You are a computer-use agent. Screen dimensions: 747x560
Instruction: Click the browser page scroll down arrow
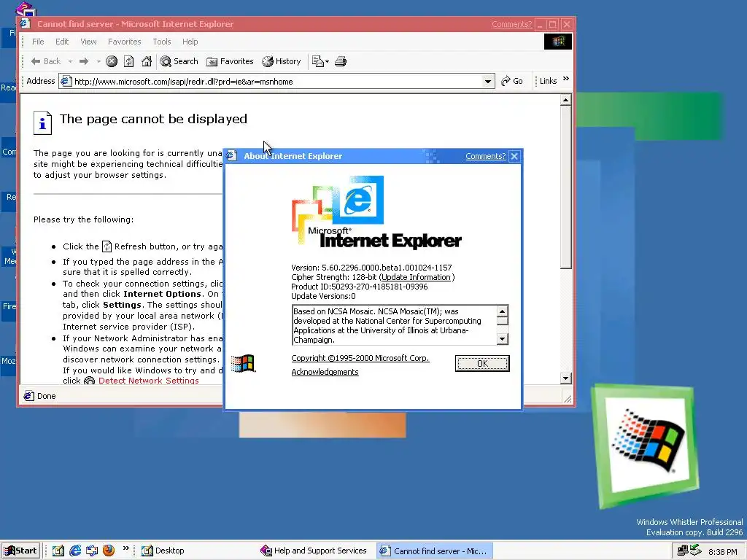[x=565, y=378]
